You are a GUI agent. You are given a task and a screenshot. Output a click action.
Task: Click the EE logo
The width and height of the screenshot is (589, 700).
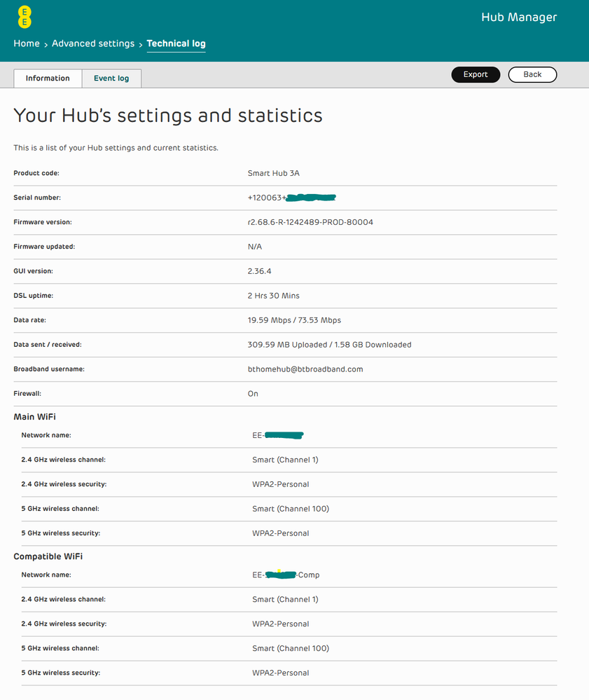tap(25, 17)
